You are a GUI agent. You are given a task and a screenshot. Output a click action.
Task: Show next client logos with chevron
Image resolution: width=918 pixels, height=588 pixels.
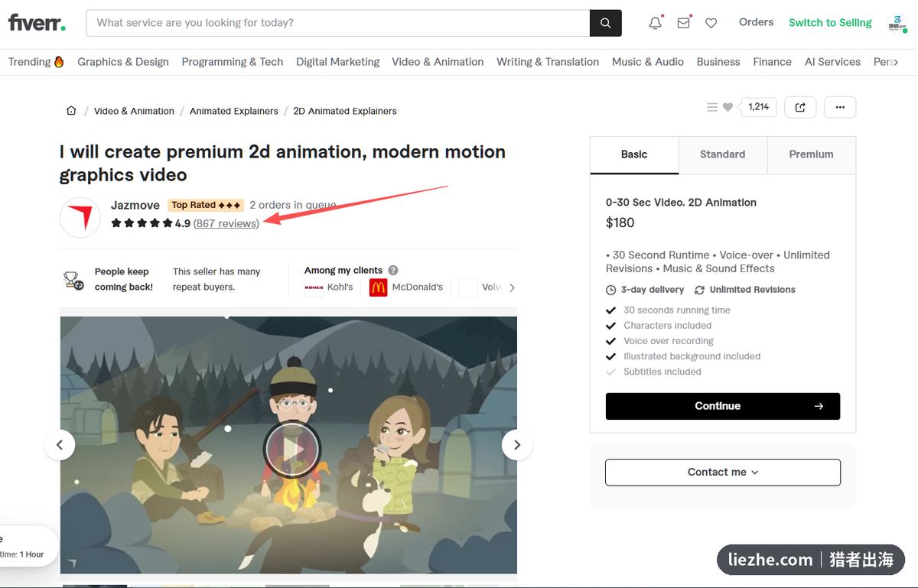coord(512,288)
